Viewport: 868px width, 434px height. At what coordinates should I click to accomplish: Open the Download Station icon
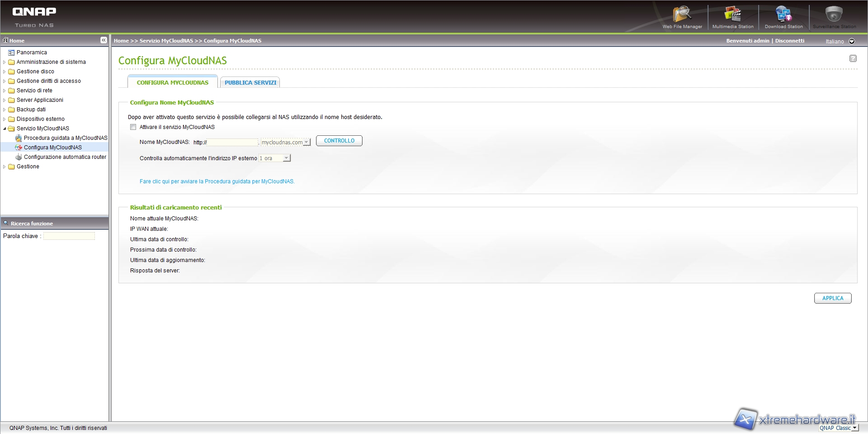[783, 15]
